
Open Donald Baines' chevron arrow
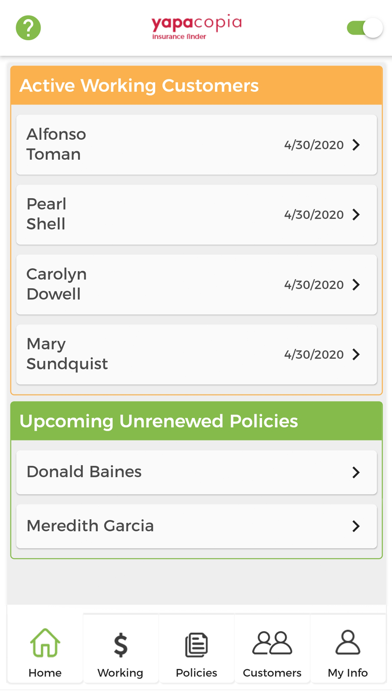point(356,472)
